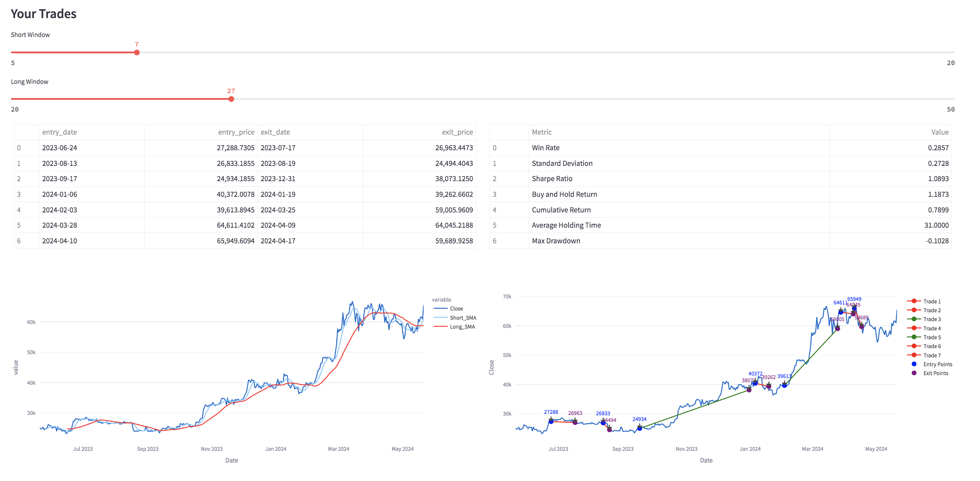Hide the Close line via legend

coord(448,309)
